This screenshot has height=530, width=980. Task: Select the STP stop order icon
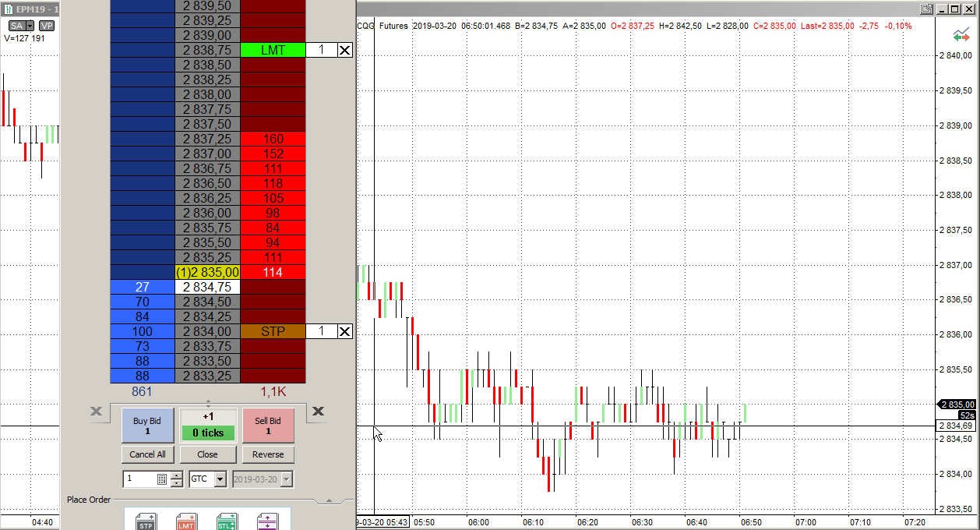pos(146,521)
